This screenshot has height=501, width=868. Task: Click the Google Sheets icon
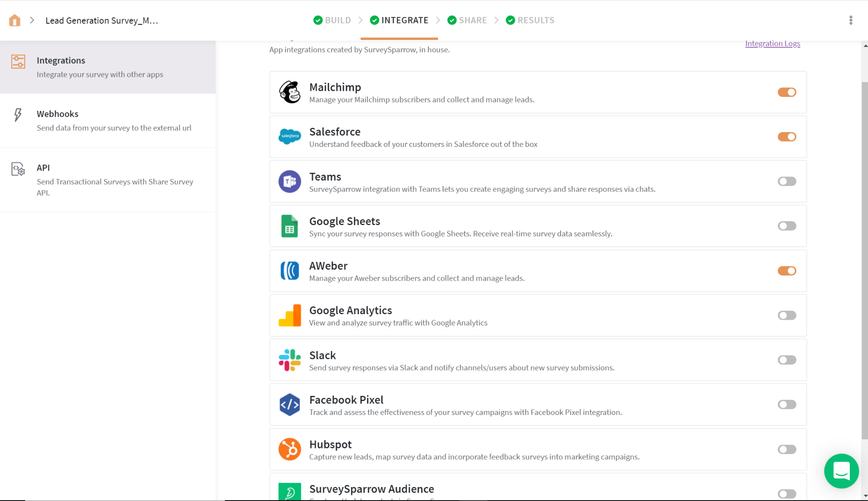(x=290, y=226)
